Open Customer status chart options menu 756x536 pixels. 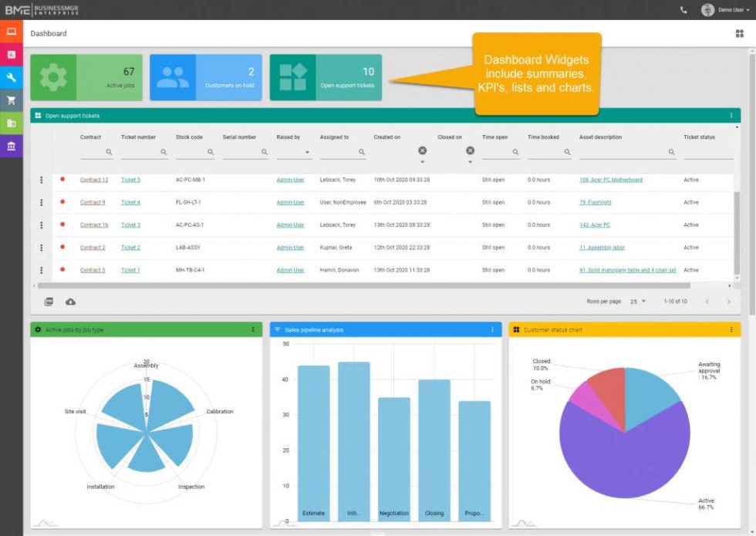[x=731, y=330]
